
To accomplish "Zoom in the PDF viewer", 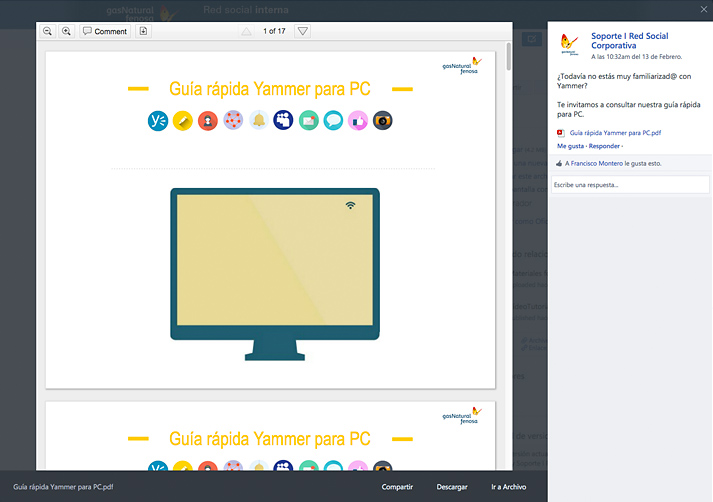I will (66, 31).
